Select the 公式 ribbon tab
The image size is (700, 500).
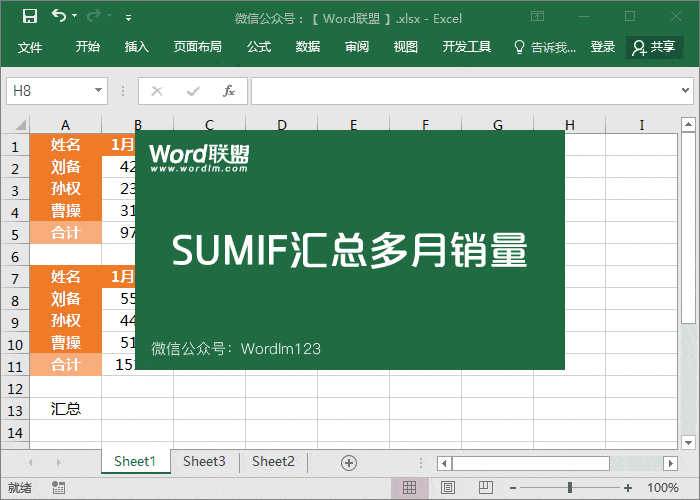click(258, 46)
